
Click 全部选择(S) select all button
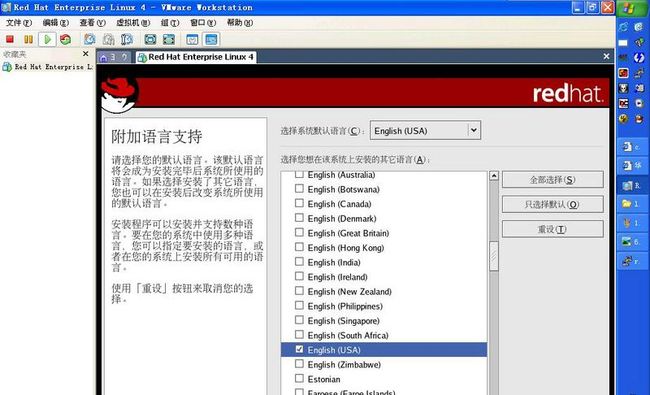click(553, 179)
